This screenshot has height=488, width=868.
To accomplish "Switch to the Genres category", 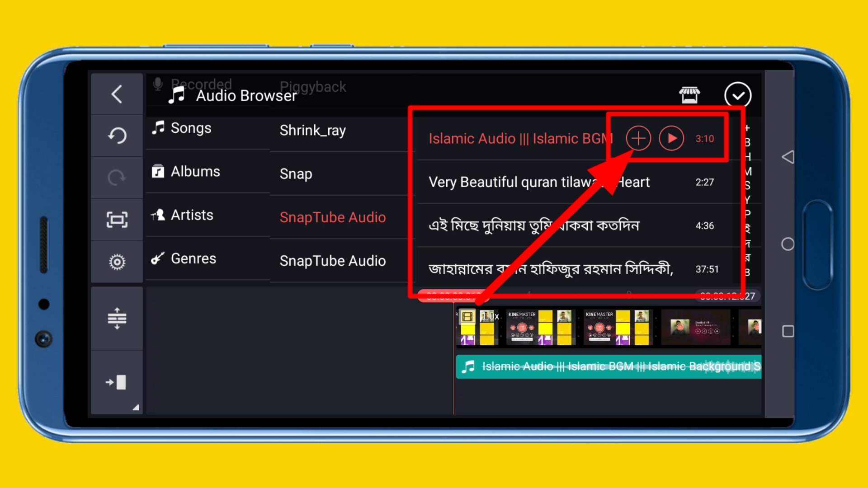I will point(193,258).
